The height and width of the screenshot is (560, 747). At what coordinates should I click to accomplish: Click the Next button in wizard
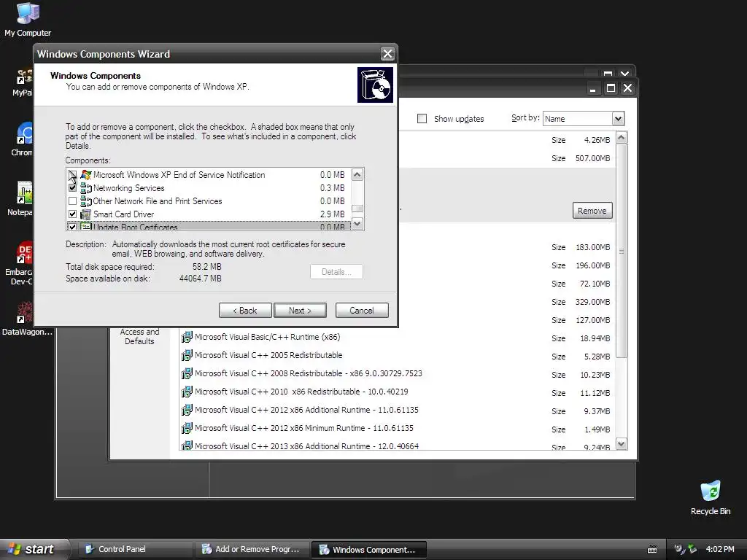tap(300, 311)
